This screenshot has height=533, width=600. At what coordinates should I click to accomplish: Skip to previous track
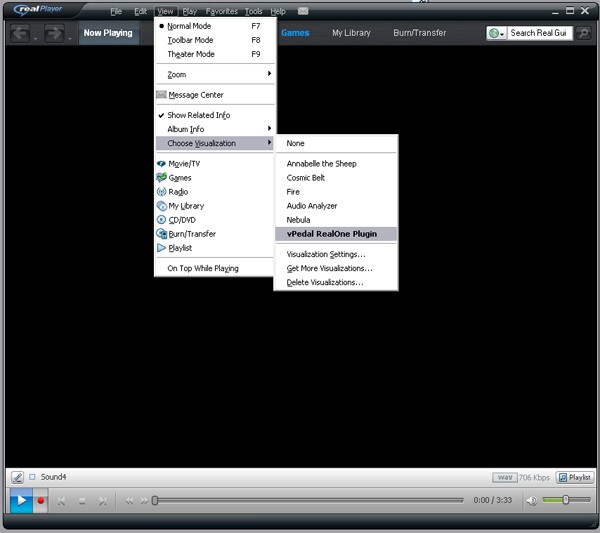[61, 501]
